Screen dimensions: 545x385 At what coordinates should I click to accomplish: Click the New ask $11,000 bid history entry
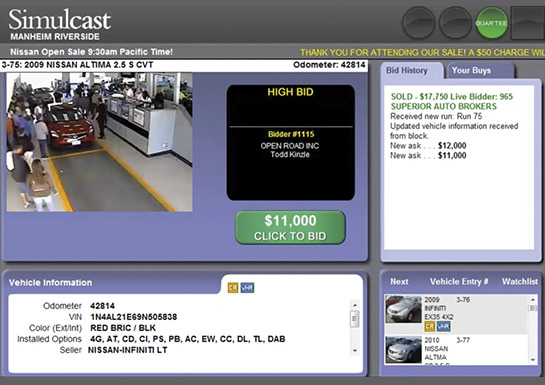tap(428, 155)
